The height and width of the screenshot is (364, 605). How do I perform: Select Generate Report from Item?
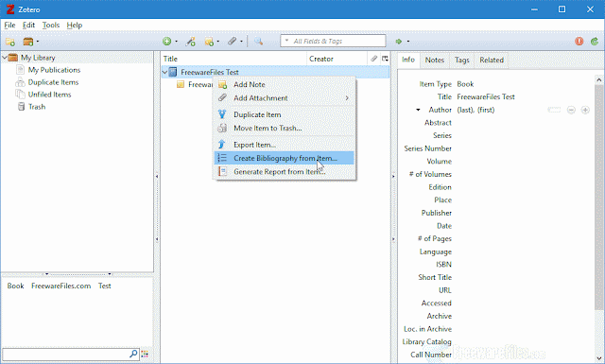[285, 172]
